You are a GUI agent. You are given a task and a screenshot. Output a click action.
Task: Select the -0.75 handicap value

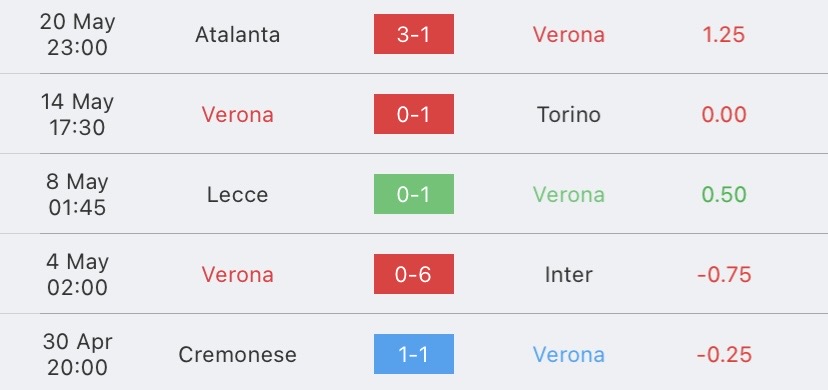pyautogui.click(x=724, y=275)
